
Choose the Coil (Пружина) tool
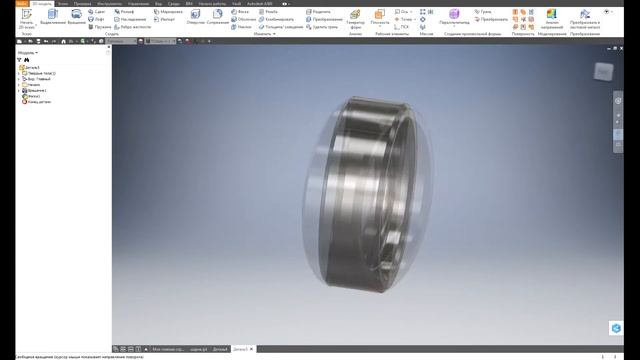pyautogui.click(x=100, y=27)
